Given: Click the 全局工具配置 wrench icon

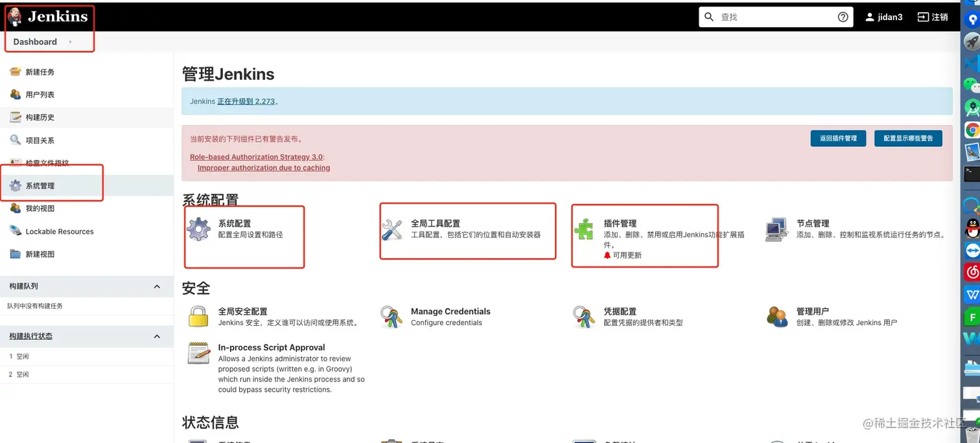Looking at the screenshot, I should (391, 229).
